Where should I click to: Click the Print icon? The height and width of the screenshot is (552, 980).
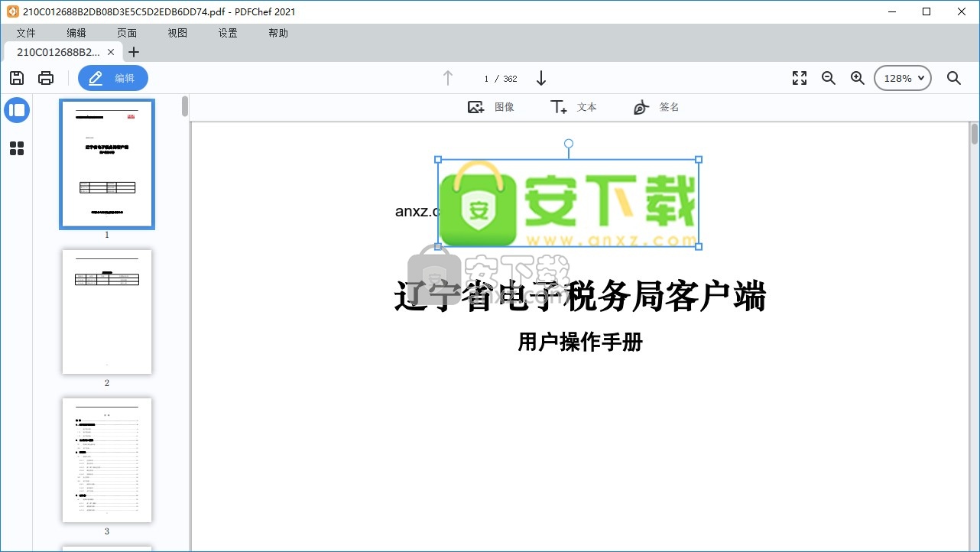point(46,78)
